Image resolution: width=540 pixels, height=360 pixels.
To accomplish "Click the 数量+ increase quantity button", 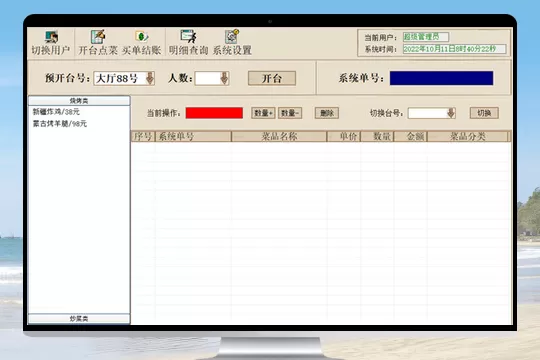I will click(x=263, y=113).
